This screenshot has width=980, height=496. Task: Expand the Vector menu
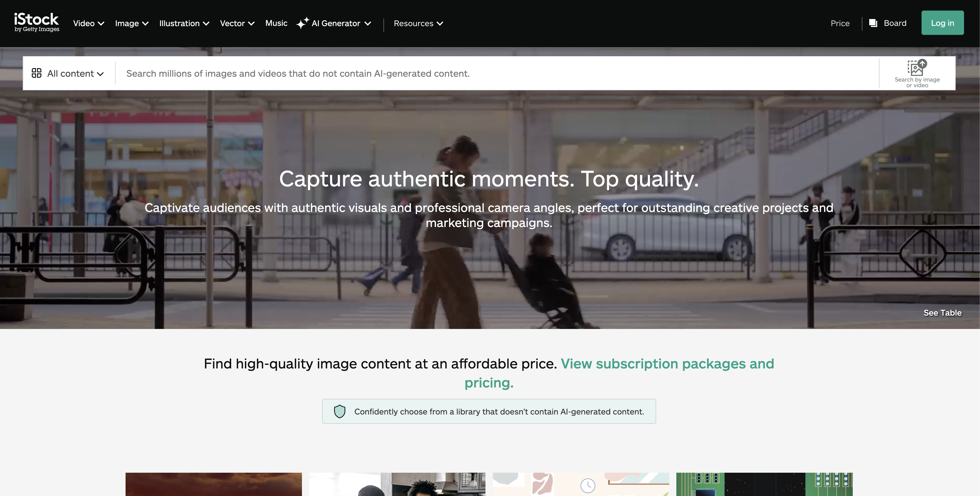237,23
